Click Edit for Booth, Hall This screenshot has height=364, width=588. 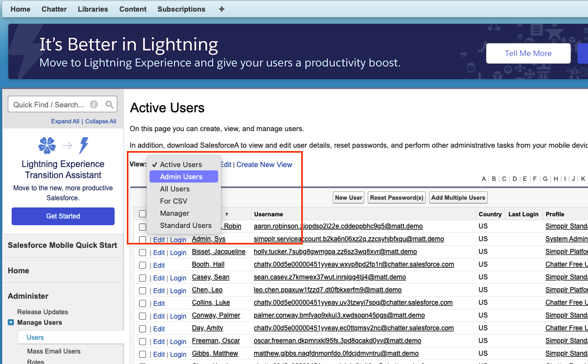[159, 265]
